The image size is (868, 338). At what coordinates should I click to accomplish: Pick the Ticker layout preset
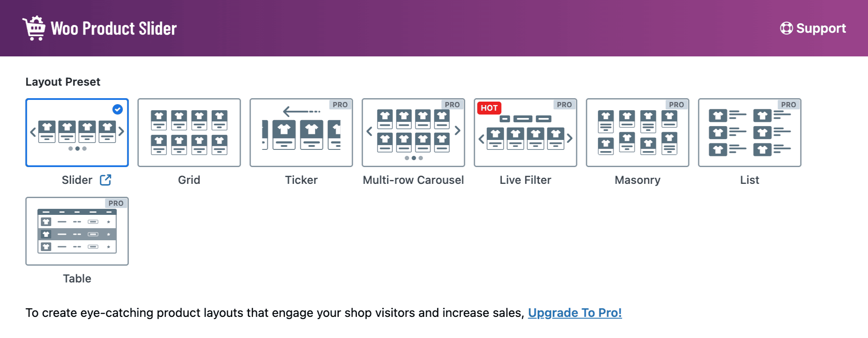click(301, 133)
